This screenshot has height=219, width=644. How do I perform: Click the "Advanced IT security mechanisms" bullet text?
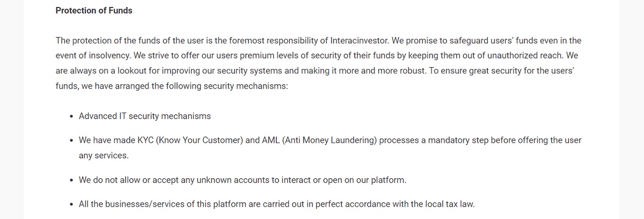[145, 116]
